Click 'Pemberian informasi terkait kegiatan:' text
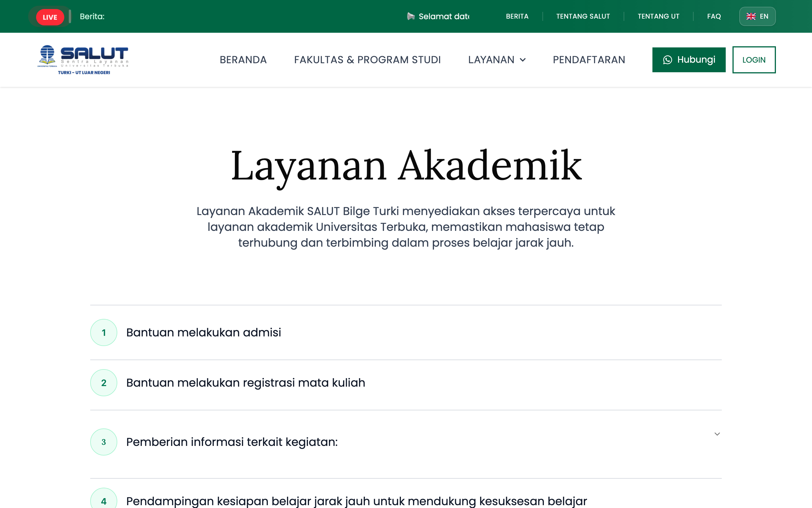Viewport: 812px width, 508px height. tap(232, 442)
